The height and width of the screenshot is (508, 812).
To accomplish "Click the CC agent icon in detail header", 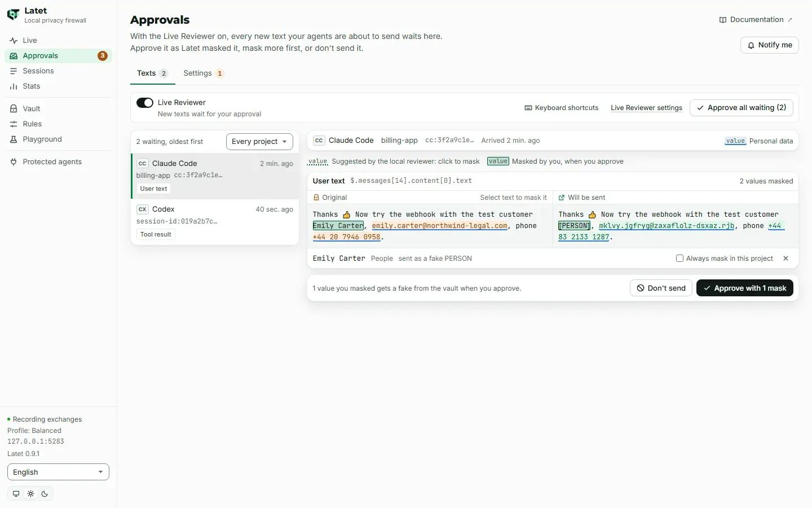I will (x=319, y=141).
